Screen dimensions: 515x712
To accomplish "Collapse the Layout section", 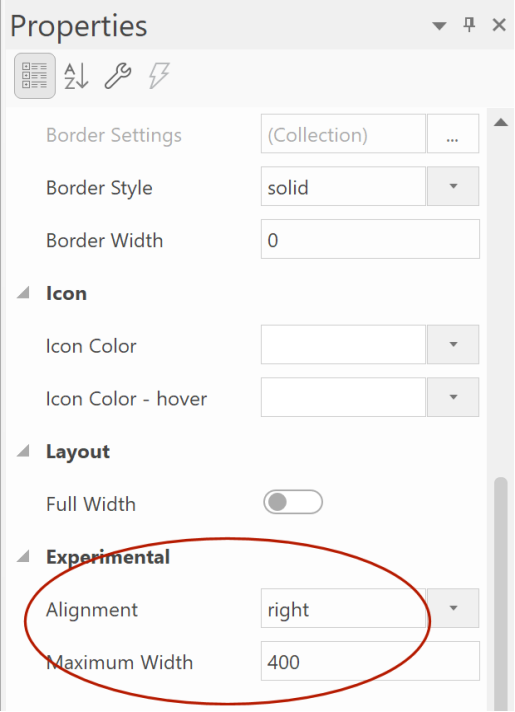I will 24,451.
